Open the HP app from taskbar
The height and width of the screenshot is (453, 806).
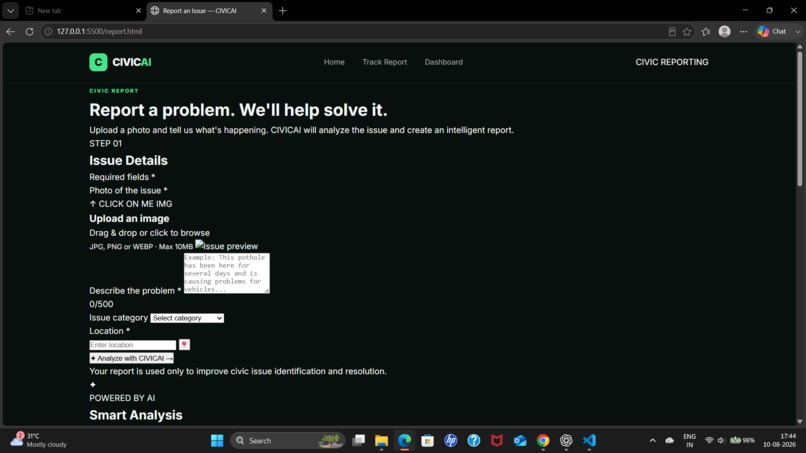451,441
